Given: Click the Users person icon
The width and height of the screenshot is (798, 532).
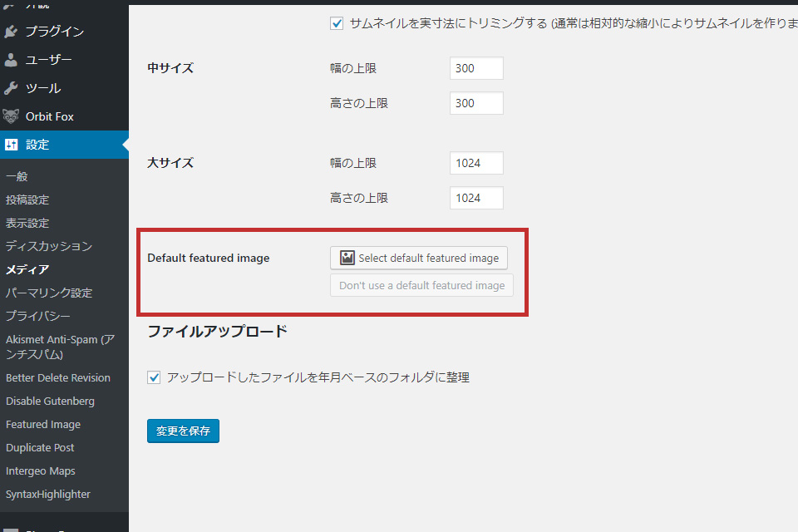Looking at the screenshot, I should pos(11,60).
